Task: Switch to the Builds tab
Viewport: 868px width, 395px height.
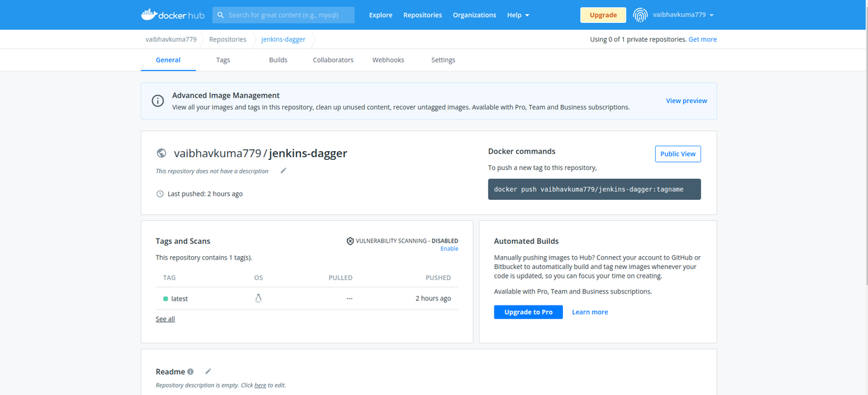Action: coord(278,60)
